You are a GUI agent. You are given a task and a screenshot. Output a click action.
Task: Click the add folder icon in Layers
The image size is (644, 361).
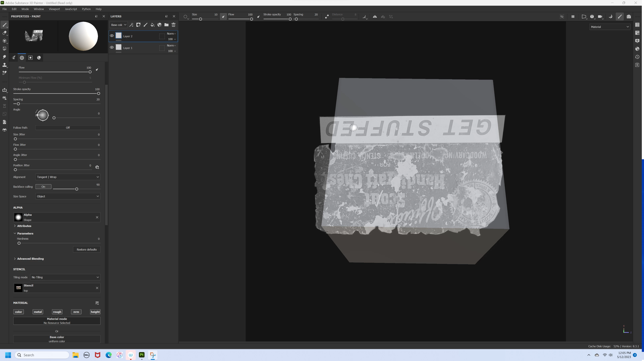[x=166, y=25]
